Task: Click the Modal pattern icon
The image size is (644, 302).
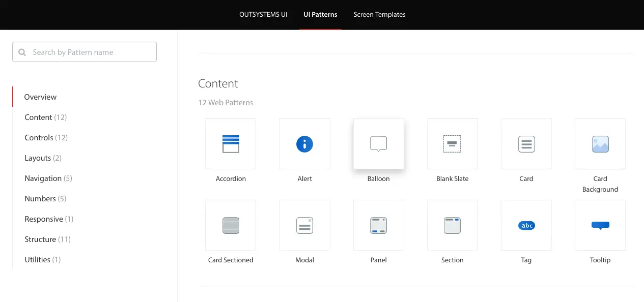Action: [304, 225]
